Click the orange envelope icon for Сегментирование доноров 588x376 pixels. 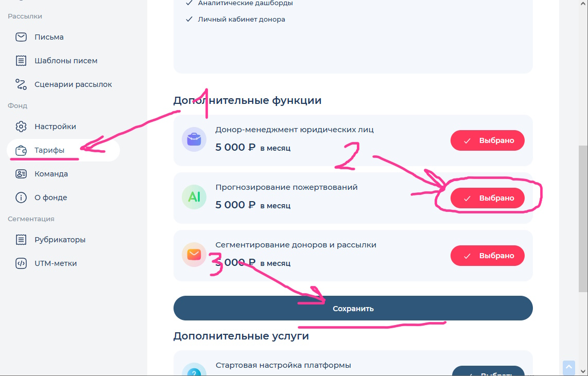[x=194, y=254]
